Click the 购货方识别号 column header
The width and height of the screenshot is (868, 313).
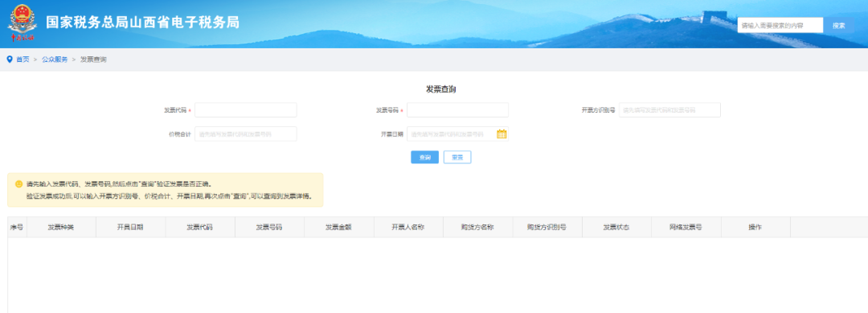547,227
